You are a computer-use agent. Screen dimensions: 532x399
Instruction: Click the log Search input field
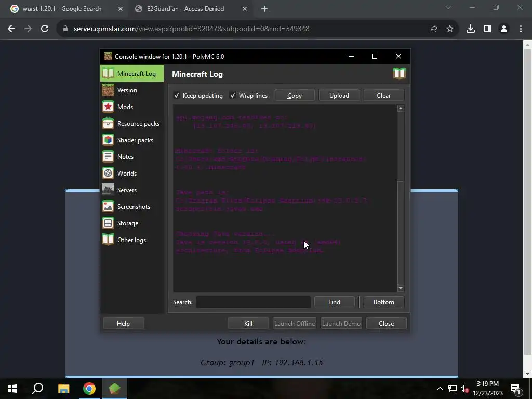click(x=253, y=302)
